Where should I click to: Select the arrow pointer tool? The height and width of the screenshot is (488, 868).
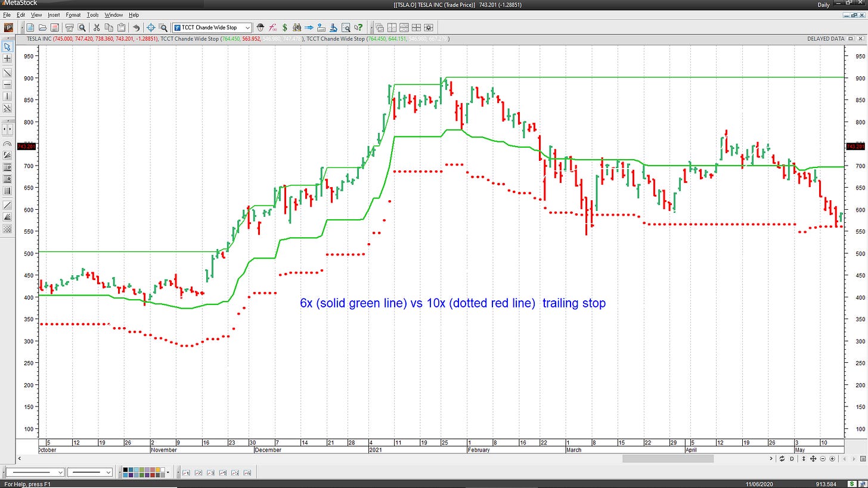(x=8, y=46)
